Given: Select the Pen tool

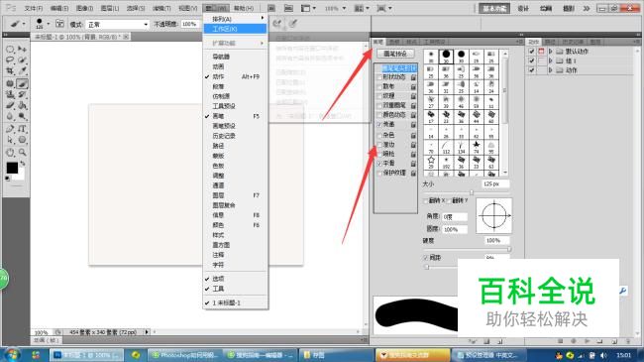Looking at the screenshot, I should [x=10, y=129].
